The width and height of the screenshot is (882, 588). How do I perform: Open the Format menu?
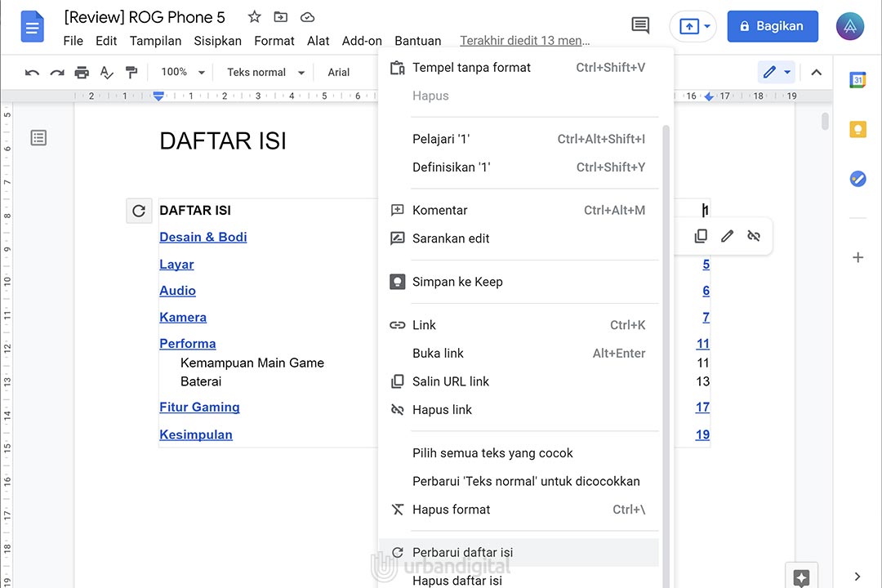click(274, 41)
